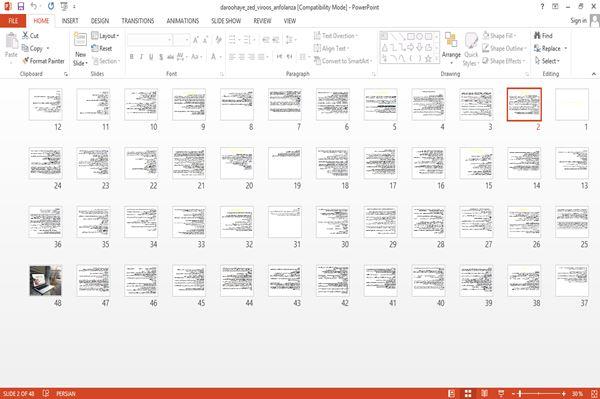This screenshot has width=600, height=399.
Task: Switch to the SLIDE SHOW tab
Action: [x=226, y=21]
